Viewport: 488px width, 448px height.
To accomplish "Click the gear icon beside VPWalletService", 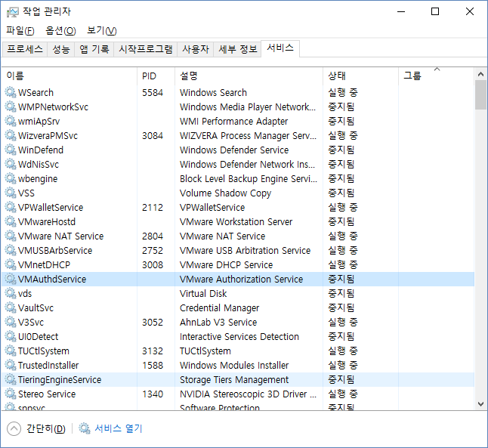I will point(11,207).
